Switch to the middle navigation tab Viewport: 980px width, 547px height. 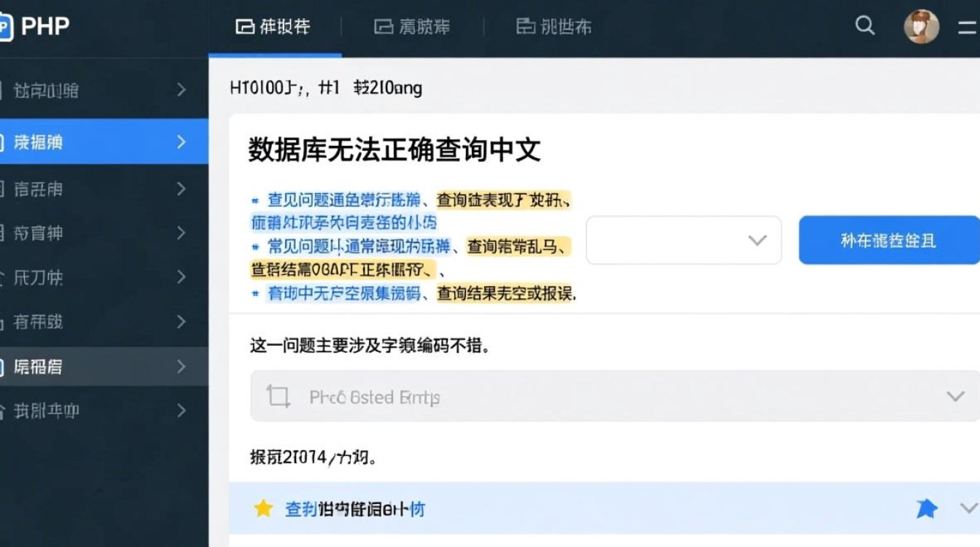coord(412,26)
